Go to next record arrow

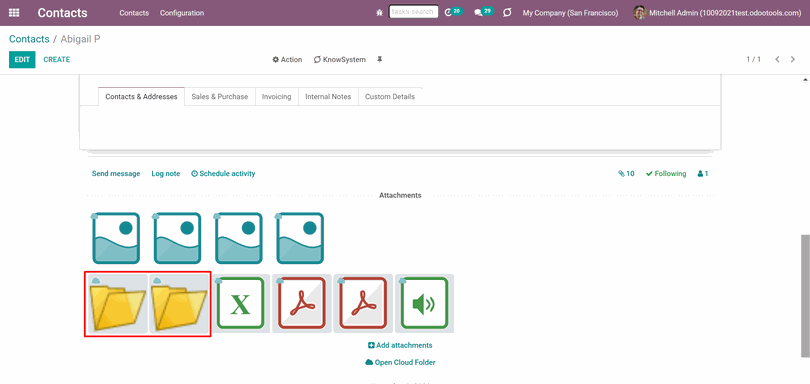pyautogui.click(x=792, y=59)
